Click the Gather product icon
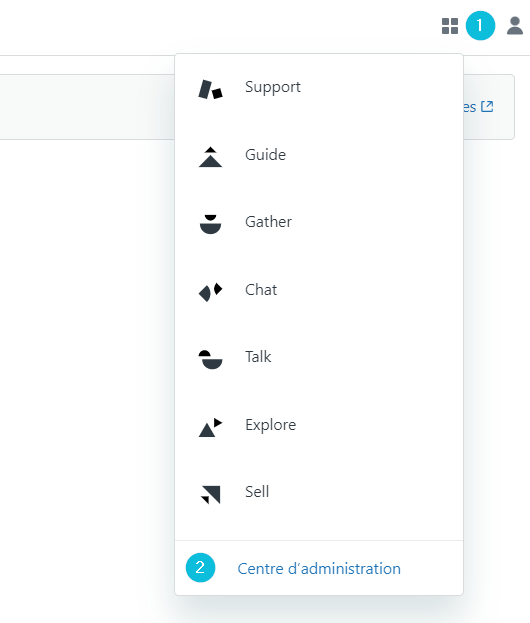Screen dimensions: 530x623 pos(211,224)
